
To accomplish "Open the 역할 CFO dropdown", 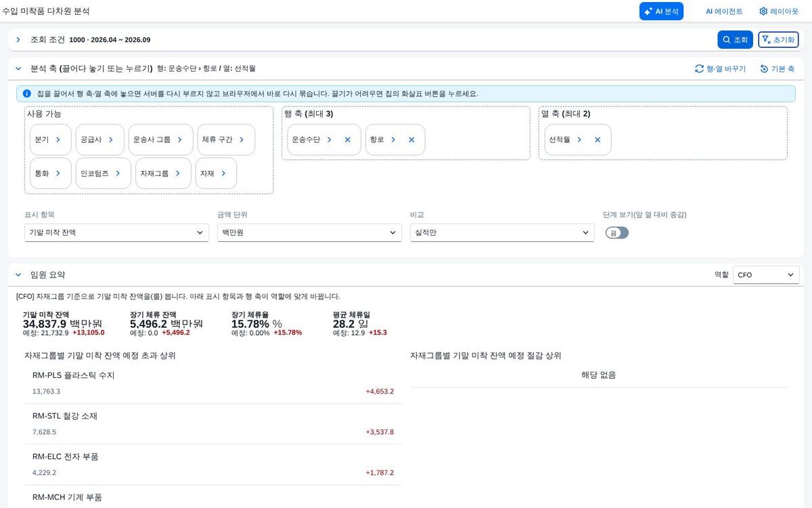I will pyautogui.click(x=766, y=275).
